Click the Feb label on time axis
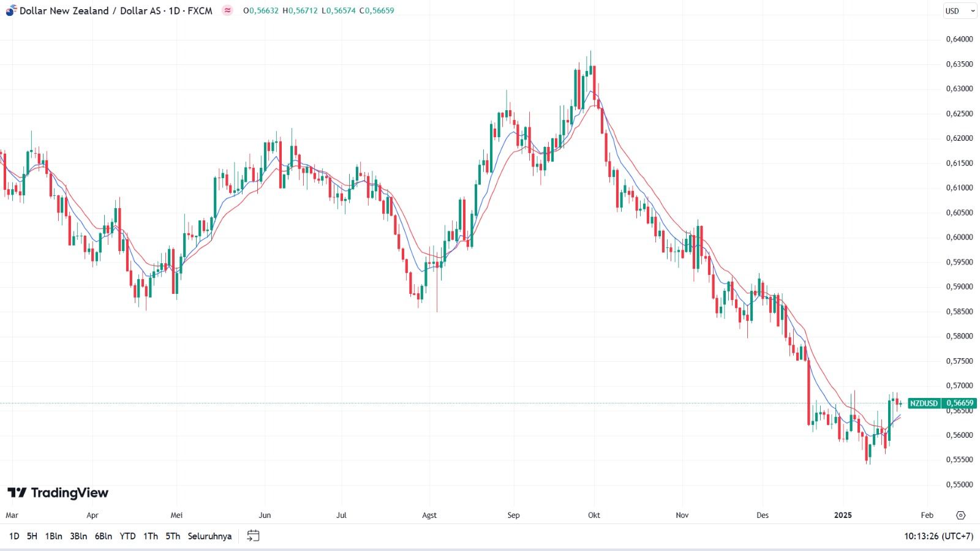 (x=927, y=515)
